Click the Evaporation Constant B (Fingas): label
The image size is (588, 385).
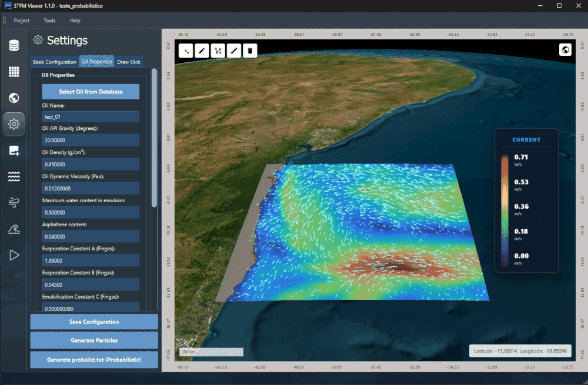pyautogui.click(x=78, y=273)
